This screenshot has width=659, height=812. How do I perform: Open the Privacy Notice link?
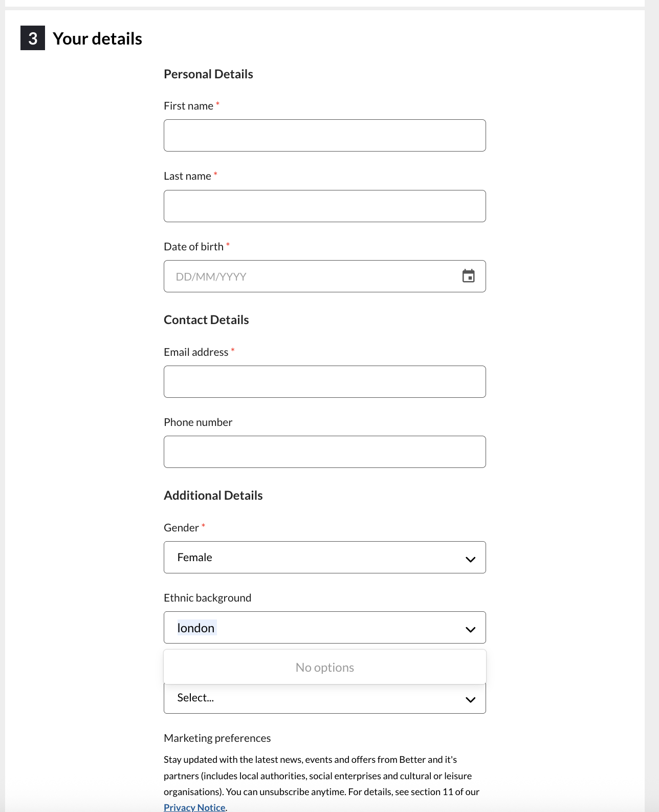[194, 807]
